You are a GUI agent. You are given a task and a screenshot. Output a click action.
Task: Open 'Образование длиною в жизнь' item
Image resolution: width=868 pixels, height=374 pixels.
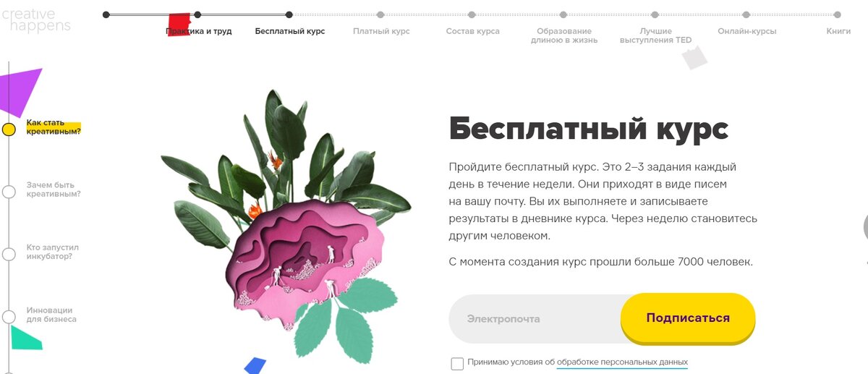pos(564,35)
